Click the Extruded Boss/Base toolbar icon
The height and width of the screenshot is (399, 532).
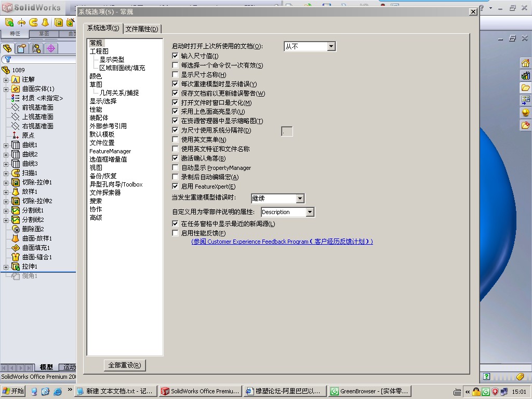click(9, 23)
